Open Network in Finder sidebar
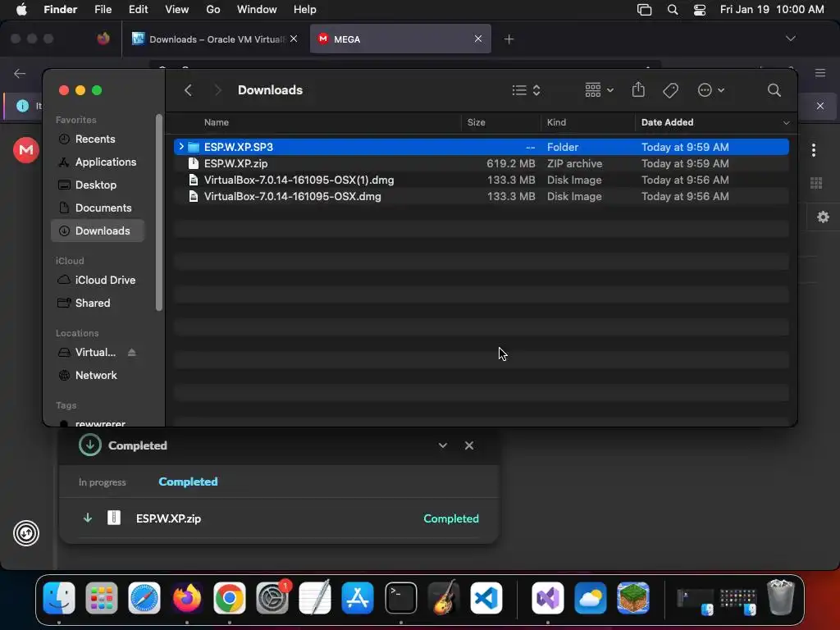Viewport: 840px width, 630px height. click(x=98, y=376)
